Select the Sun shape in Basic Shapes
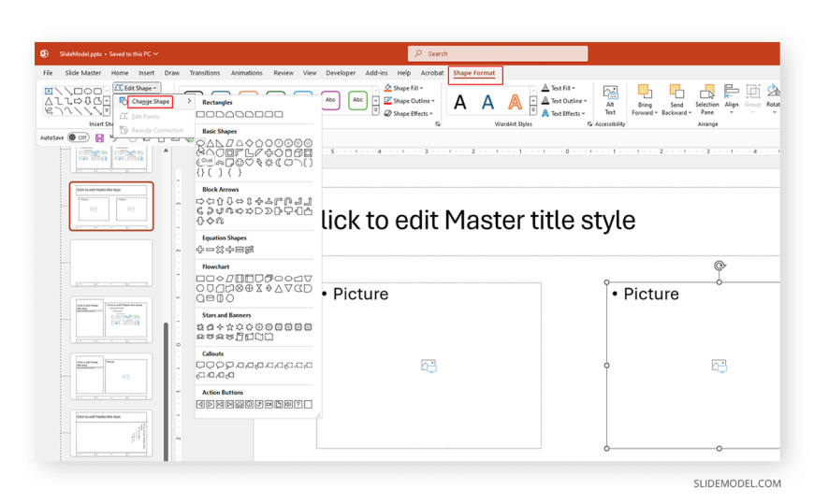814x504 pixels. [269, 163]
